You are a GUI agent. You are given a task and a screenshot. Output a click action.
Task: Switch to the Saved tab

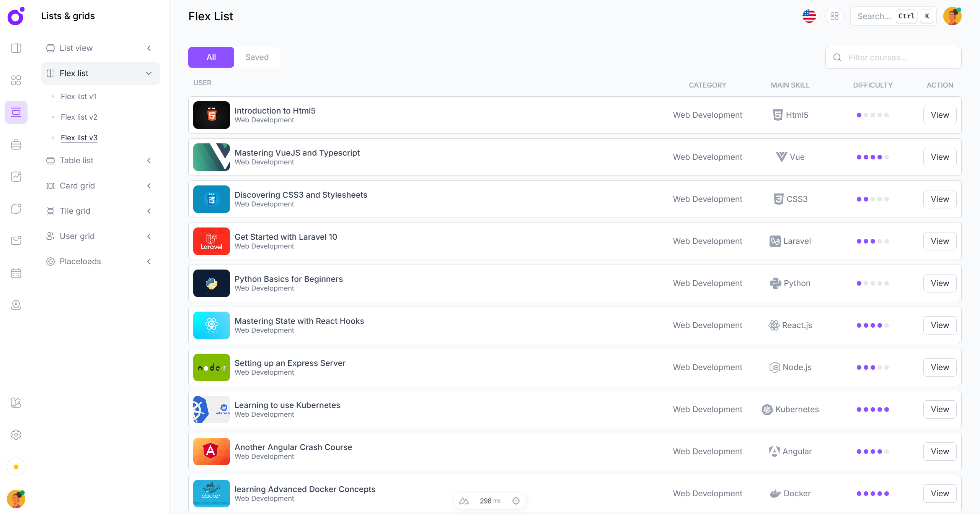point(257,57)
